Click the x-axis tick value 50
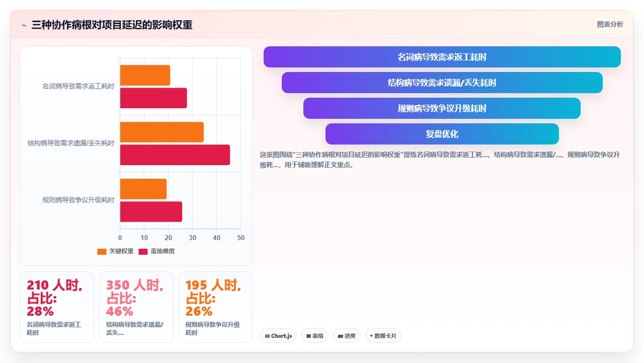This screenshot has height=363, width=644. tap(241, 238)
